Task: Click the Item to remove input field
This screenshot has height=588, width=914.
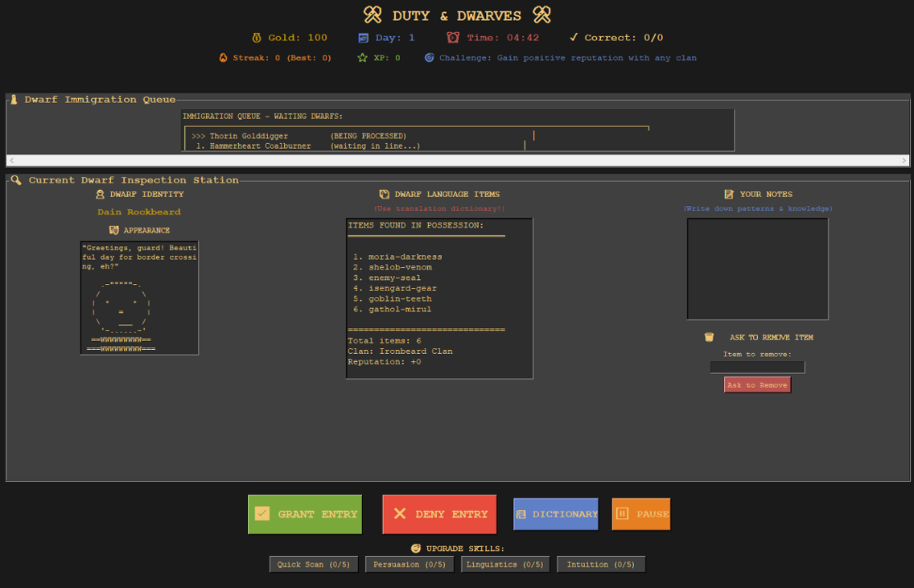Action: 757,368
